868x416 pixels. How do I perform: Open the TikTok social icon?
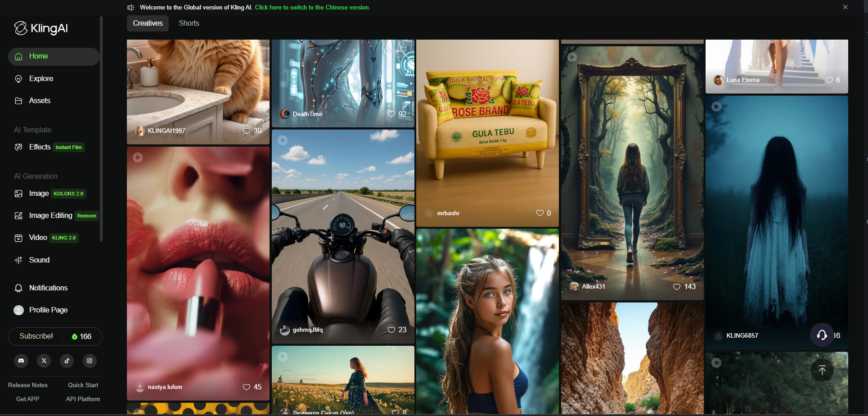pyautogui.click(x=67, y=361)
